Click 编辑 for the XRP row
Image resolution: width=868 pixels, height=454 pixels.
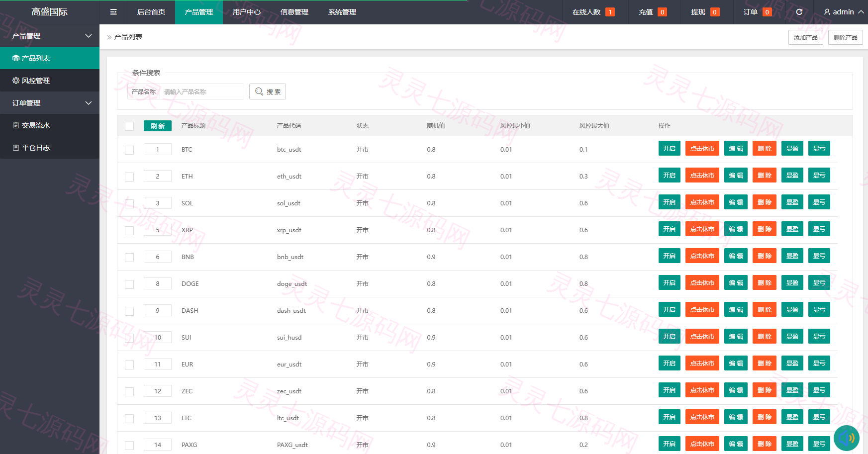pyautogui.click(x=736, y=229)
